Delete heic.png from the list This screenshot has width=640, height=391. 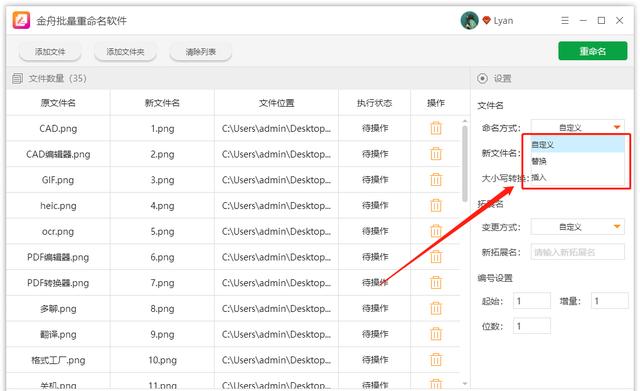(436, 205)
